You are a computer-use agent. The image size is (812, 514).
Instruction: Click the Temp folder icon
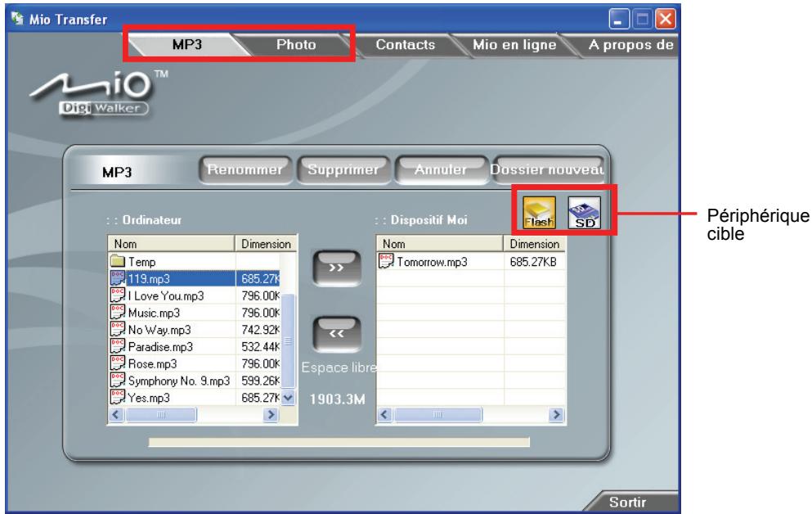pos(118,261)
